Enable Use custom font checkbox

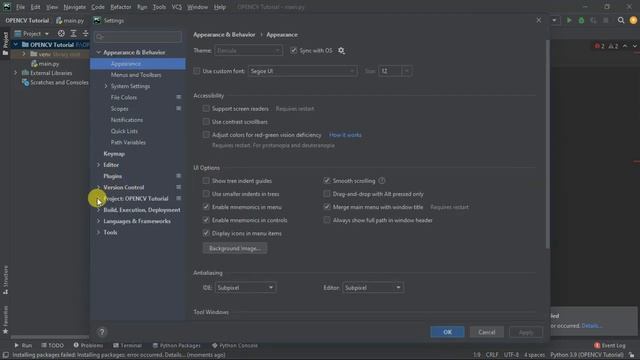pos(197,71)
